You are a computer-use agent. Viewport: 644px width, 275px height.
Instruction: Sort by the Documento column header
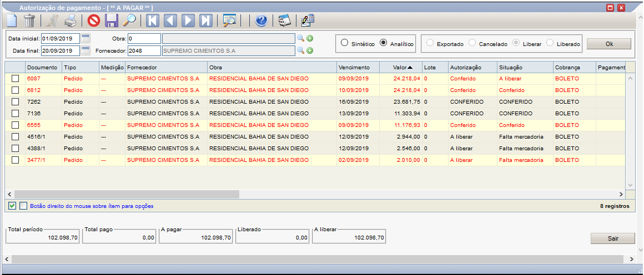tap(43, 67)
